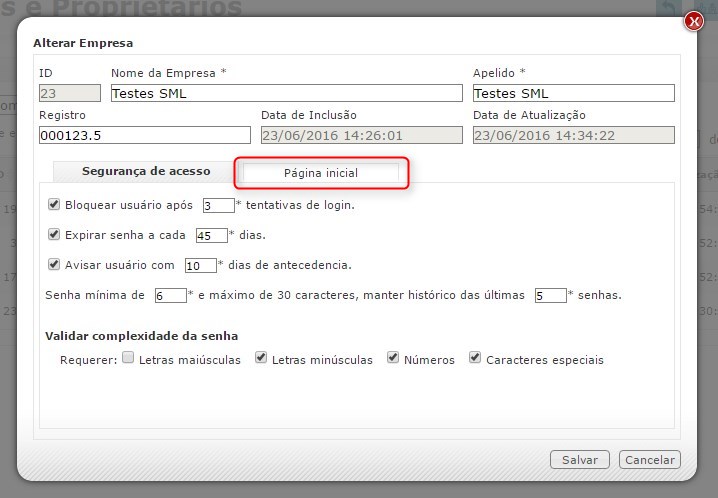
Task: Click the Senha mínima length field
Action: pos(171,296)
